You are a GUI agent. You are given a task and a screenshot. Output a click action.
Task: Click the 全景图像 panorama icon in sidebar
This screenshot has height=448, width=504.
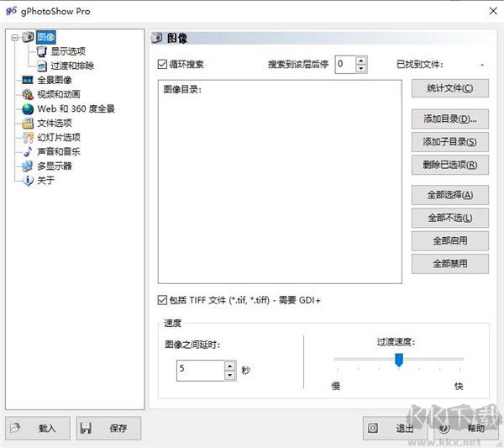28,80
